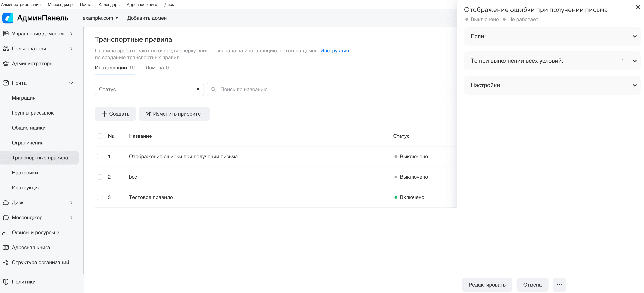644x293 pixels.
Task: Collapse the Почта sidebar section chevron
Action: [x=71, y=83]
